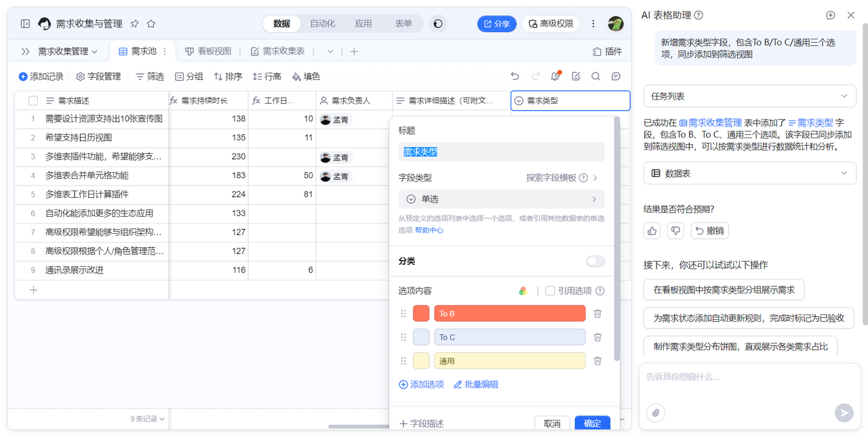Delete the To B option
This screenshot has width=868, height=437.
tap(597, 314)
